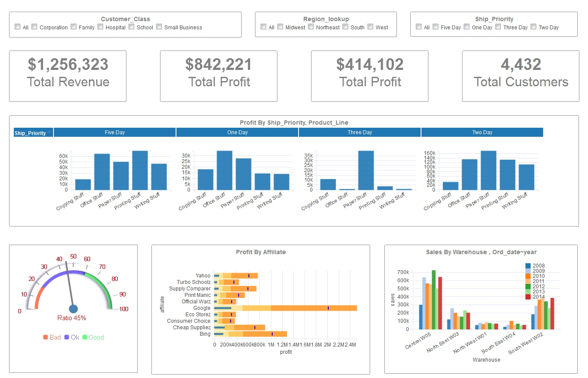Viewport: 588px width, 378px height.
Task: Enable the Corporation customer class filter
Action: click(34, 27)
